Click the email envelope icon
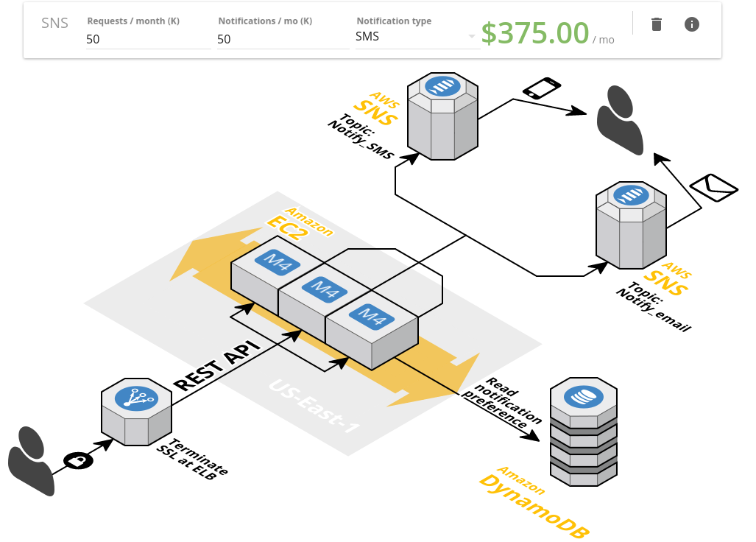The image size is (756, 542). (714, 188)
